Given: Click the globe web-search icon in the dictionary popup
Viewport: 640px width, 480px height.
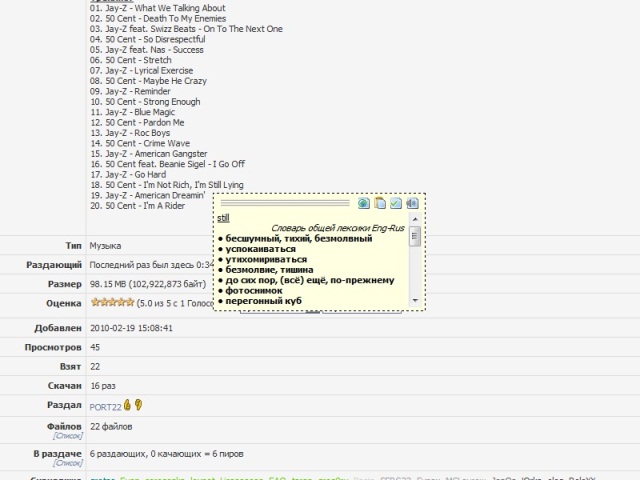Looking at the screenshot, I should [x=364, y=203].
